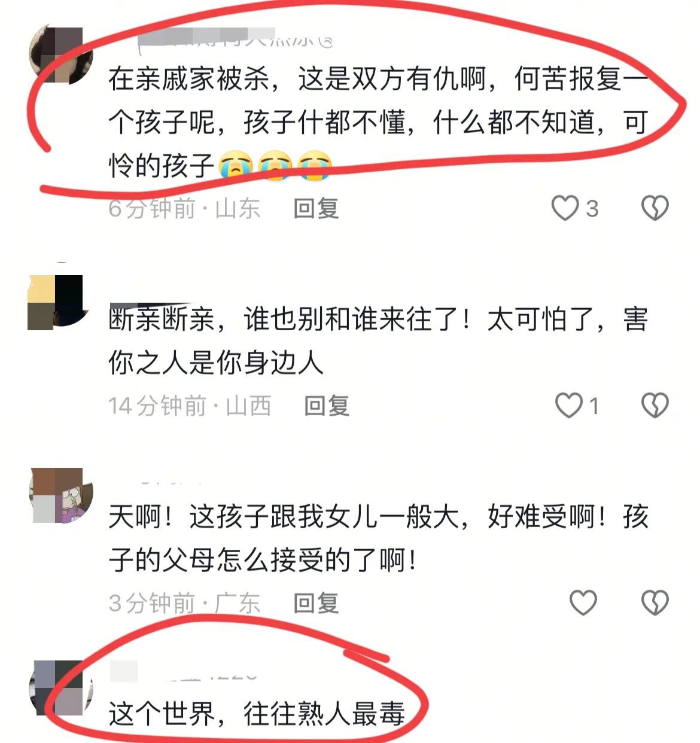
Task: Like the Shanxi comment with 1 like
Action: click(x=568, y=406)
